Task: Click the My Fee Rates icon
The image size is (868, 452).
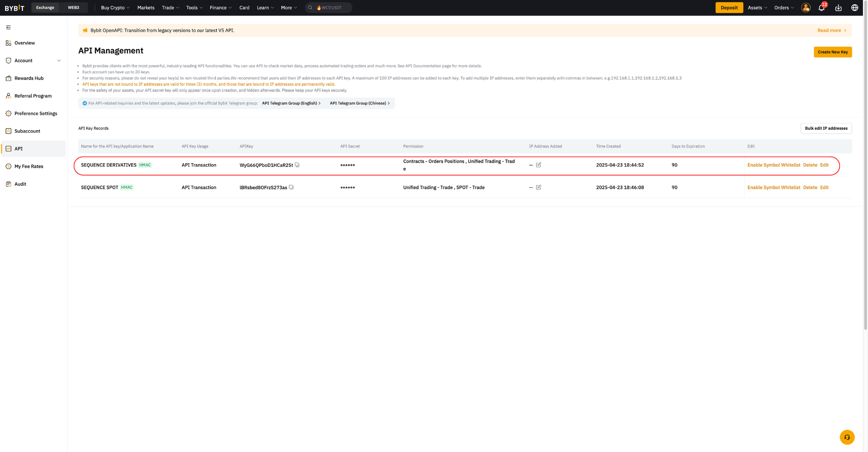Action: tap(8, 166)
